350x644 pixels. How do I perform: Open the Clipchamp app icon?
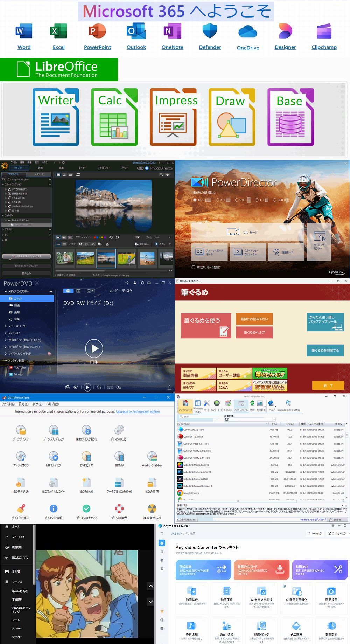click(x=324, y=32)
